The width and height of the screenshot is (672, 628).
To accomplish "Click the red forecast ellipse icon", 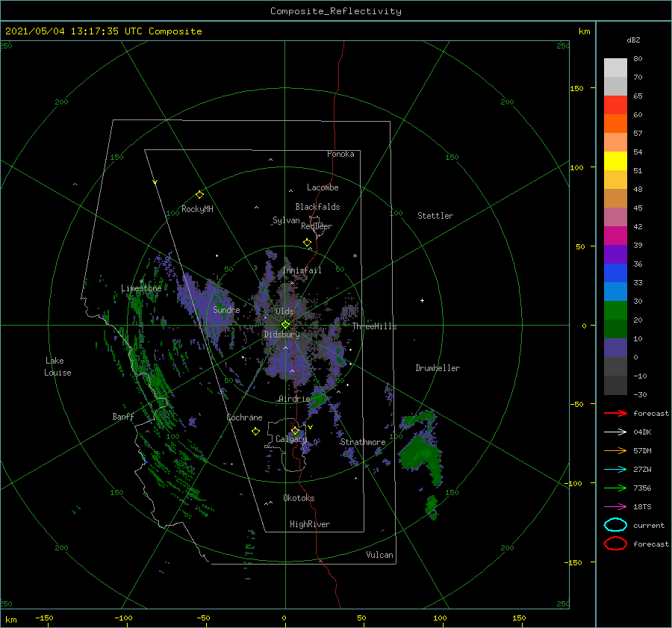I will (x=615, y=544).
